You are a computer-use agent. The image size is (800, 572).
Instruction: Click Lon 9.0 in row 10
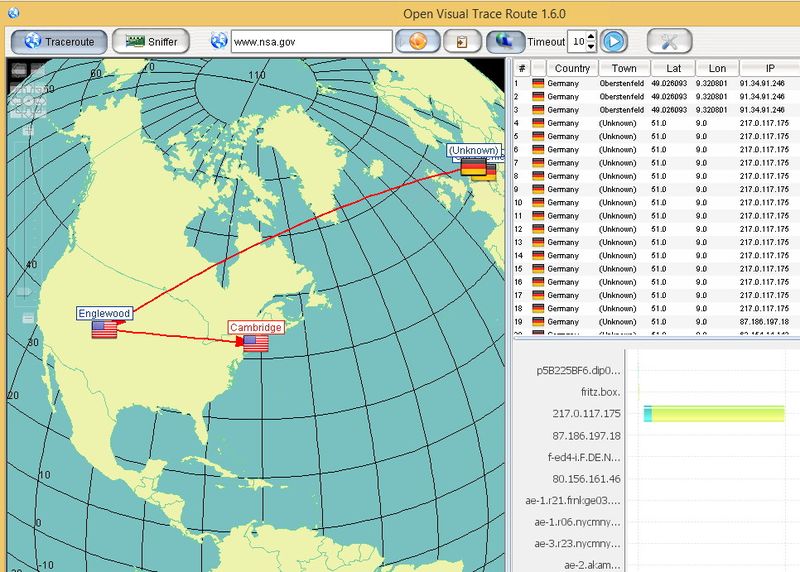(x=701, y=203)
